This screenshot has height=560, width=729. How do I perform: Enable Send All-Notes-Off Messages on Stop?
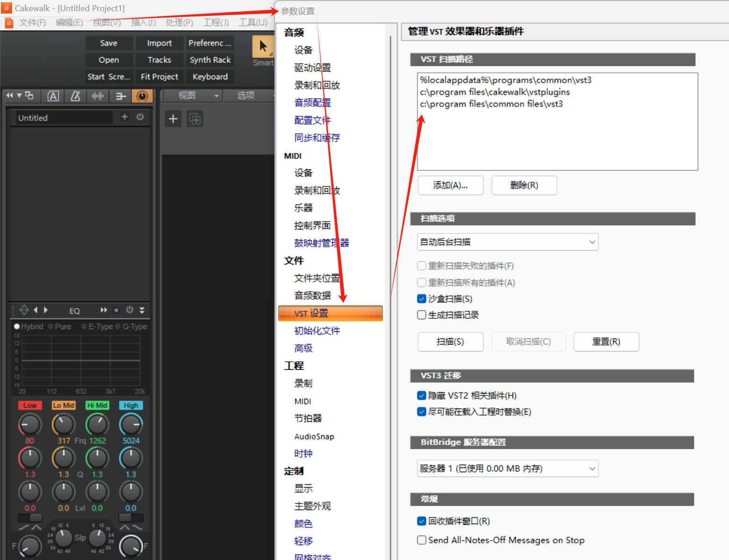(x=422, y=540)
